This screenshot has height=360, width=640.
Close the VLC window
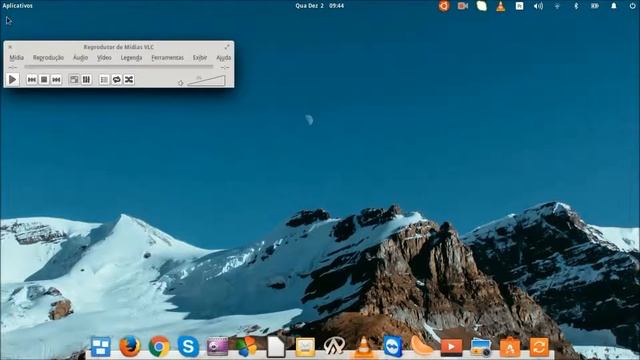coord(10,47)
